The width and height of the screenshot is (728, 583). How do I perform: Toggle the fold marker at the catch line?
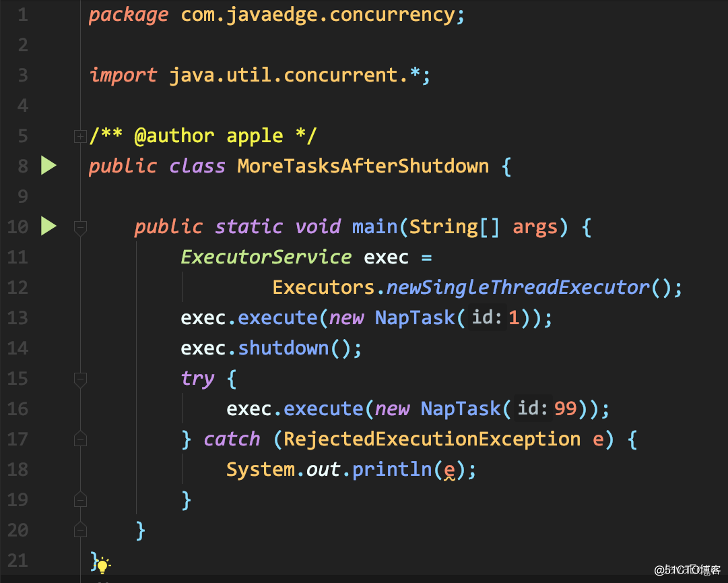(80, 439)
